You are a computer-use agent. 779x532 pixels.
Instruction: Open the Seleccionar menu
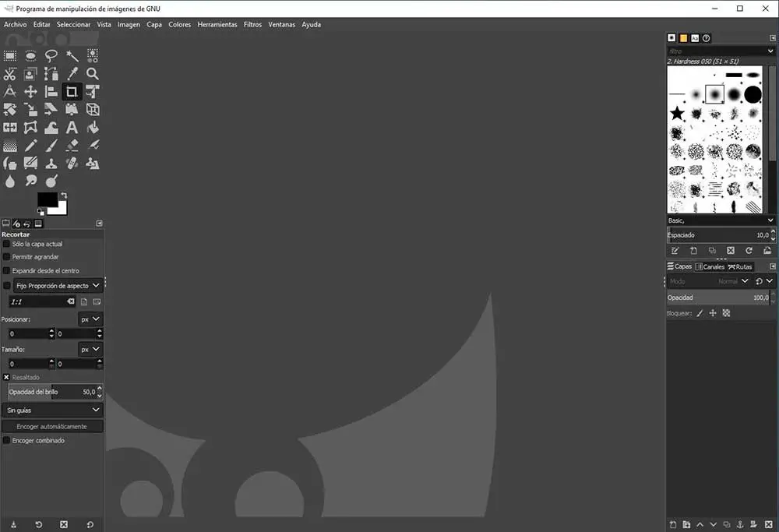tap(73, 24)
